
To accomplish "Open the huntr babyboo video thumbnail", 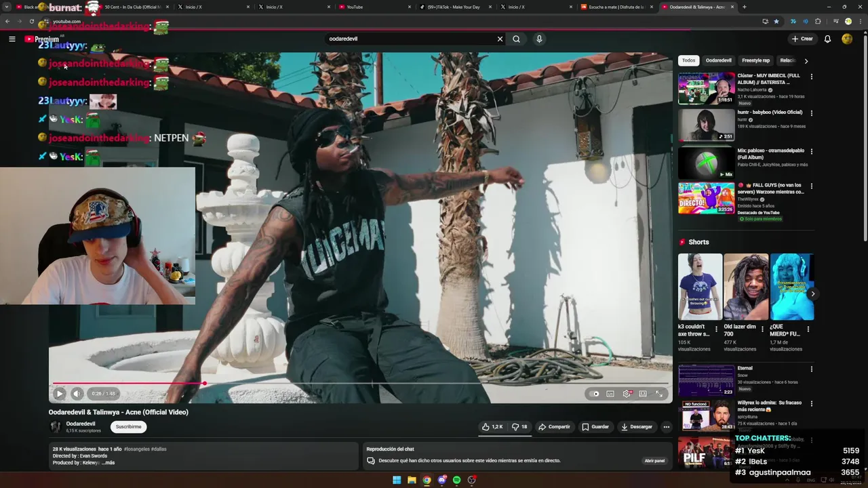I will coord(706,125).
